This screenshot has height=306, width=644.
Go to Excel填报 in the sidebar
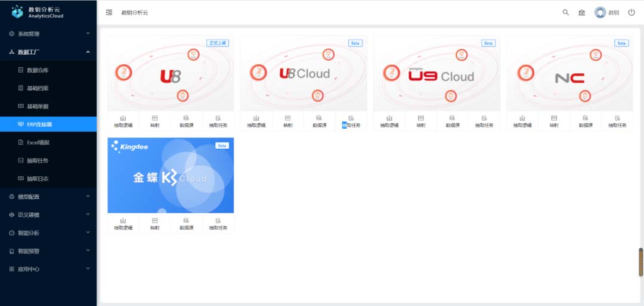coord(48,142)
